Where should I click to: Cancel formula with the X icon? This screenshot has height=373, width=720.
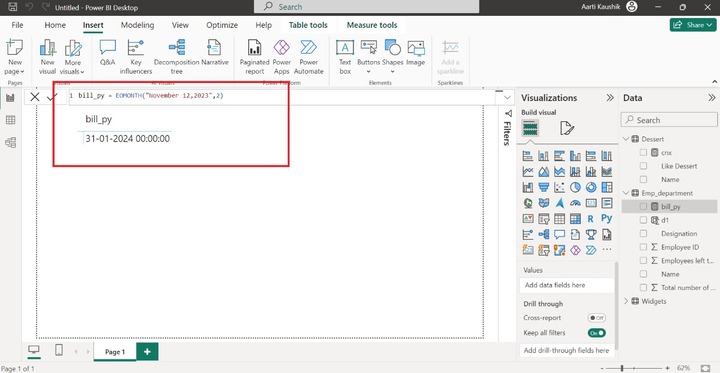[x=35, y=96]
